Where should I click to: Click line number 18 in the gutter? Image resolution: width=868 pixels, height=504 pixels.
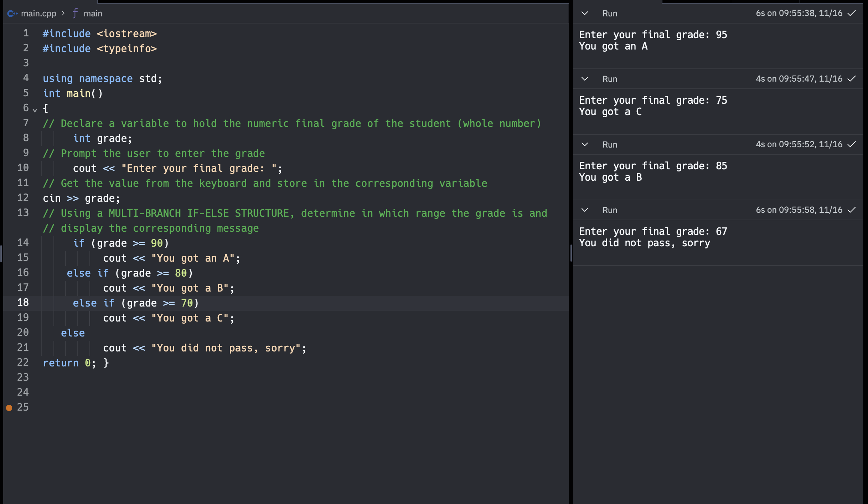pos(23,303)
